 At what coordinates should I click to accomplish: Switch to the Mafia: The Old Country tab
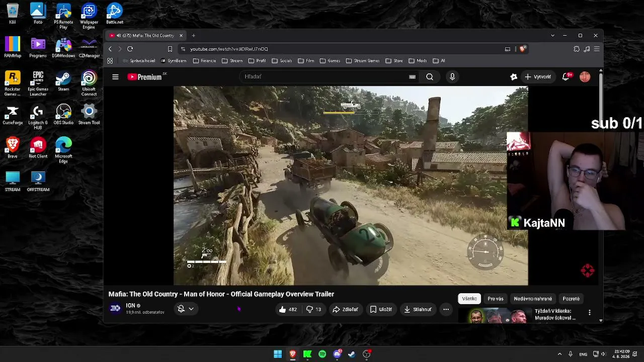pyautogui.click(x=146, y=36)
